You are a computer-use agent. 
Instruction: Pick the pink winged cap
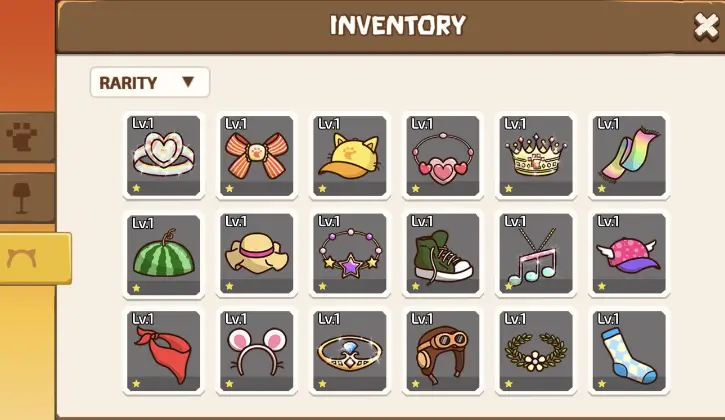click(629, 253)
